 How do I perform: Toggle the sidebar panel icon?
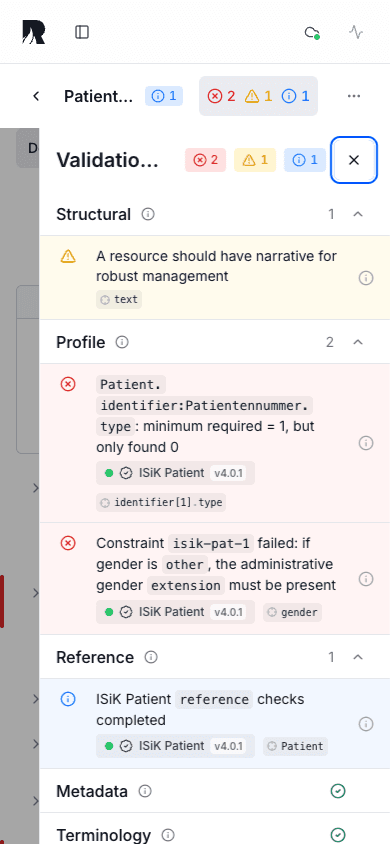point(82,32)
